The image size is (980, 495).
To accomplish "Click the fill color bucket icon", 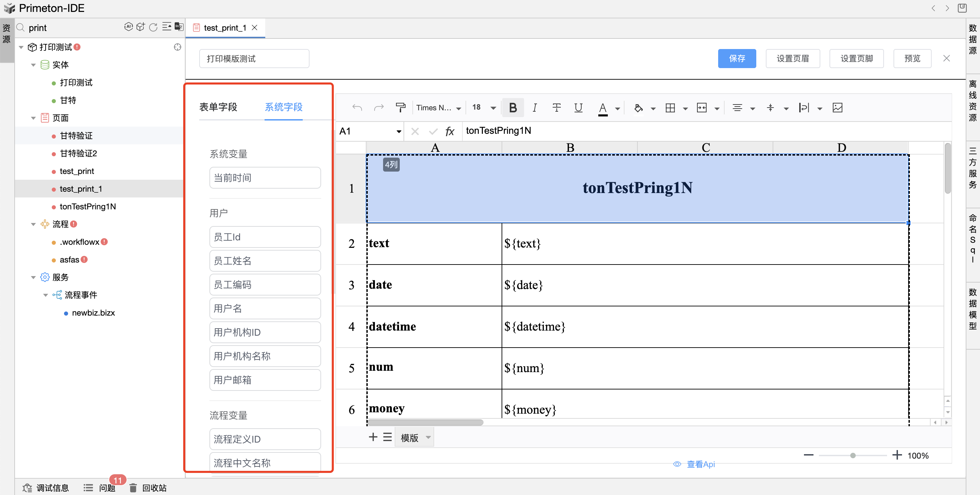I will coord(638,108).
